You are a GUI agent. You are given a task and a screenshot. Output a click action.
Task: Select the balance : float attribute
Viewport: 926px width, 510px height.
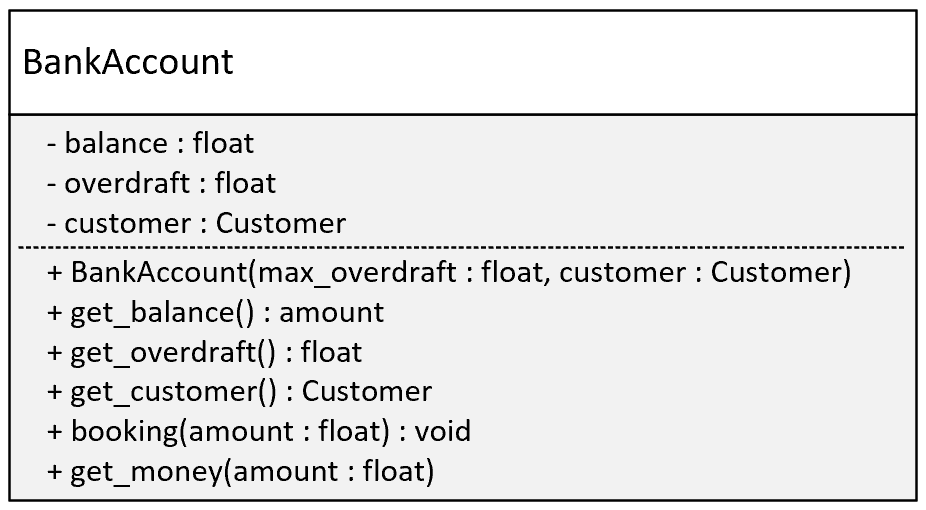[x=151, y=143]
